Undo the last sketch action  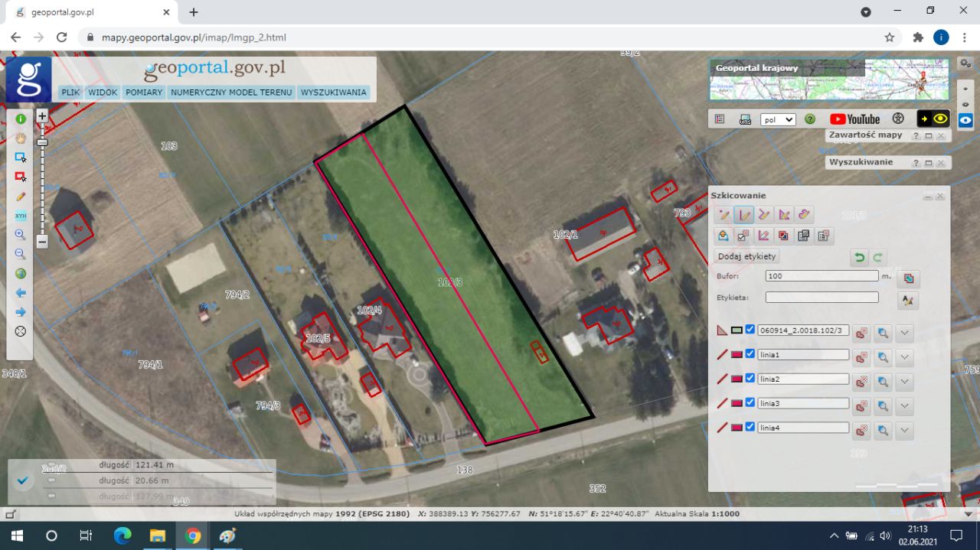860,258
